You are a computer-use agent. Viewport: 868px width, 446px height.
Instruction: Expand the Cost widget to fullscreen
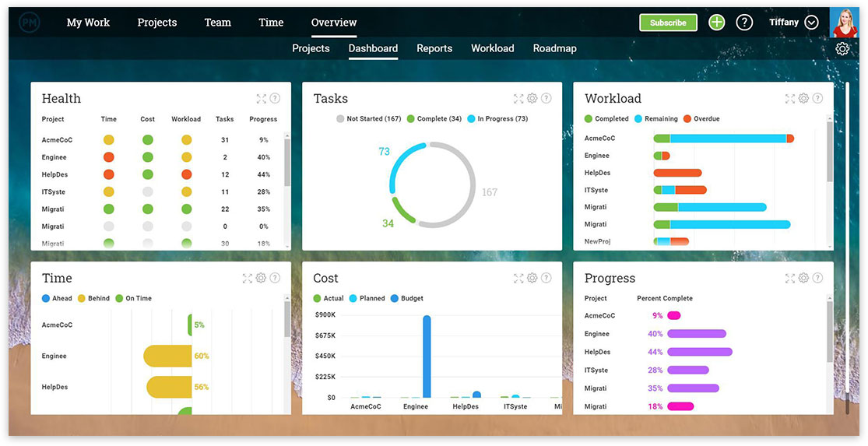[518, 279]
